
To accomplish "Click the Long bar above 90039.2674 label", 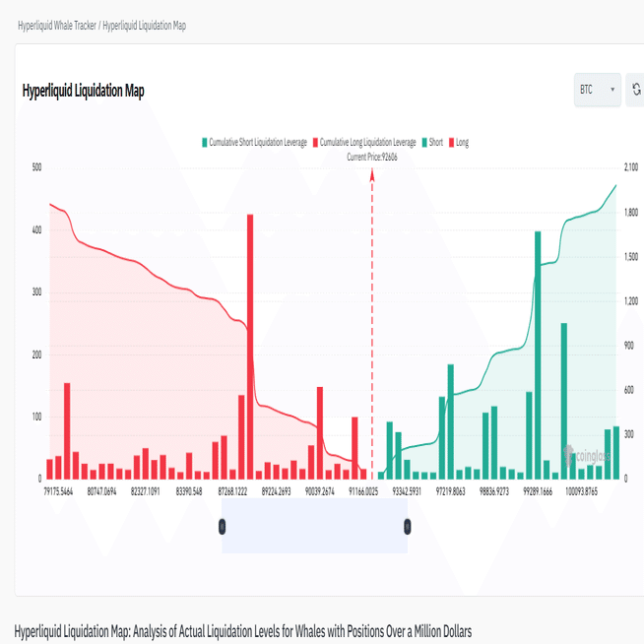I will 320,433.
